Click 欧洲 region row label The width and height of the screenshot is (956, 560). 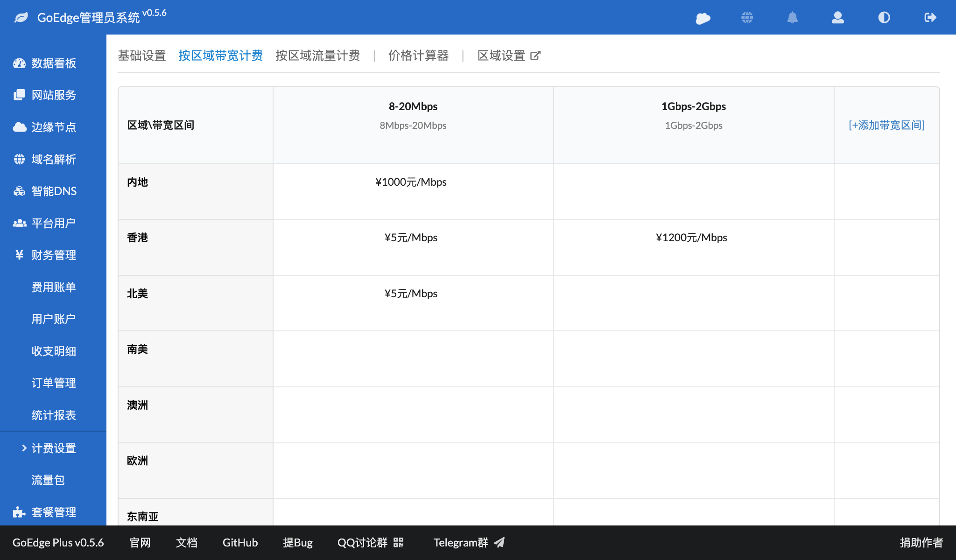[x=137, y=461]
